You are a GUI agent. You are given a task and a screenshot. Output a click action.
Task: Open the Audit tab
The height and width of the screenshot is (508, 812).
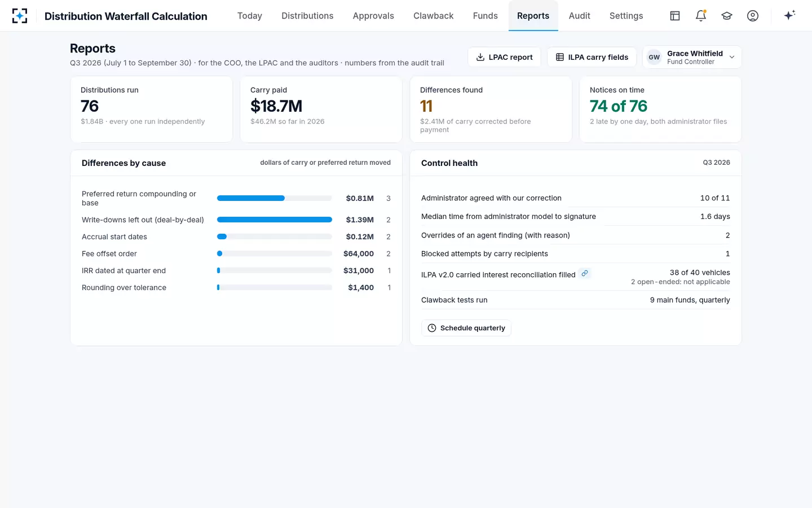[x=579, y=16]
